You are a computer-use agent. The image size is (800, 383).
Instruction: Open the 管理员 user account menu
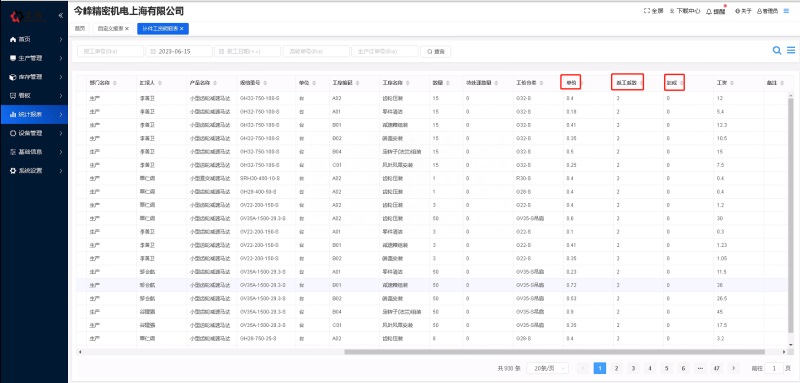click(767, 11)
